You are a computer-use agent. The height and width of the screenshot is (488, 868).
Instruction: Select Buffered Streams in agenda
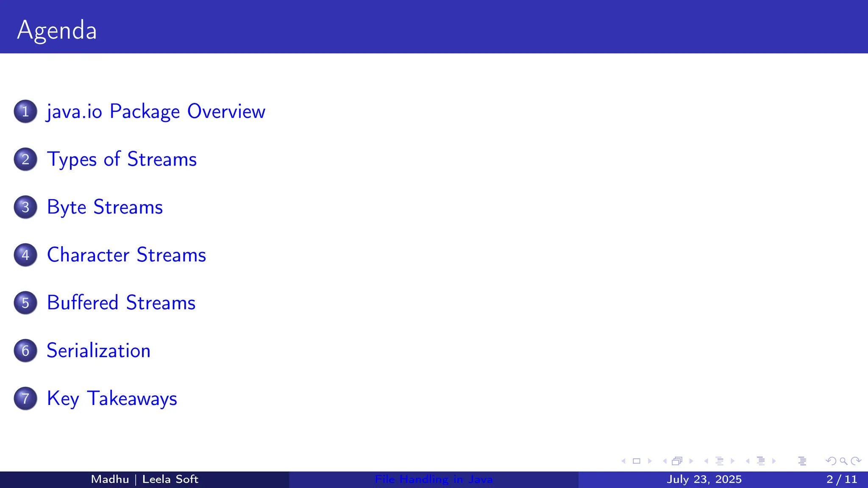tap(121, 303)
